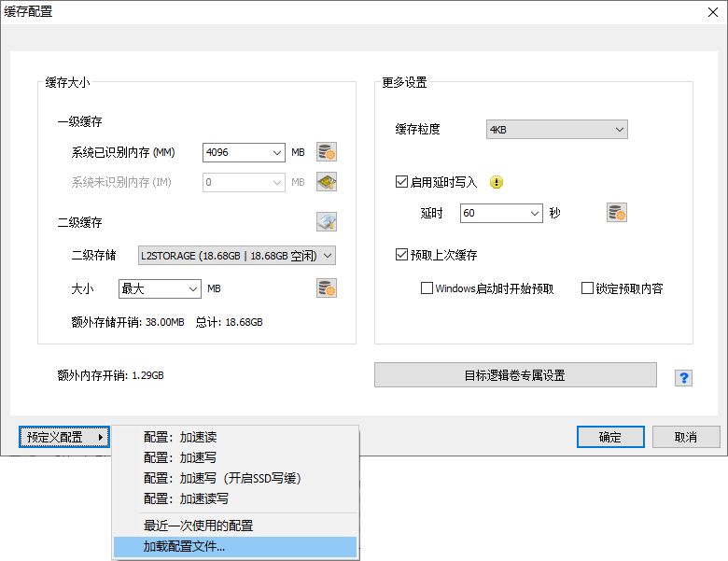Select 配置: 加速读 preset
Screen dimensions: 728x561
(235, 437)
